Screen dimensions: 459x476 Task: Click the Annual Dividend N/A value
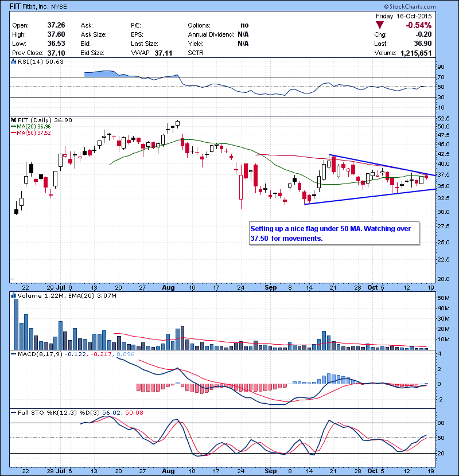(243, 34)
